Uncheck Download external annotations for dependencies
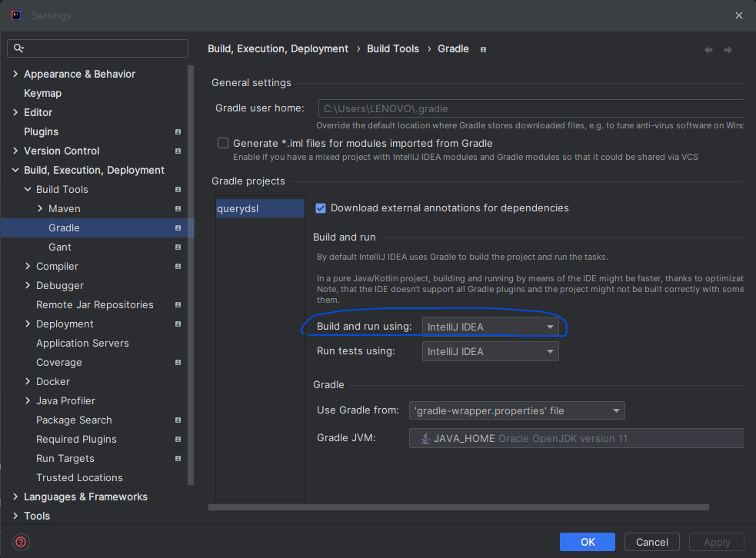756x558 pixels. (321, 208)
